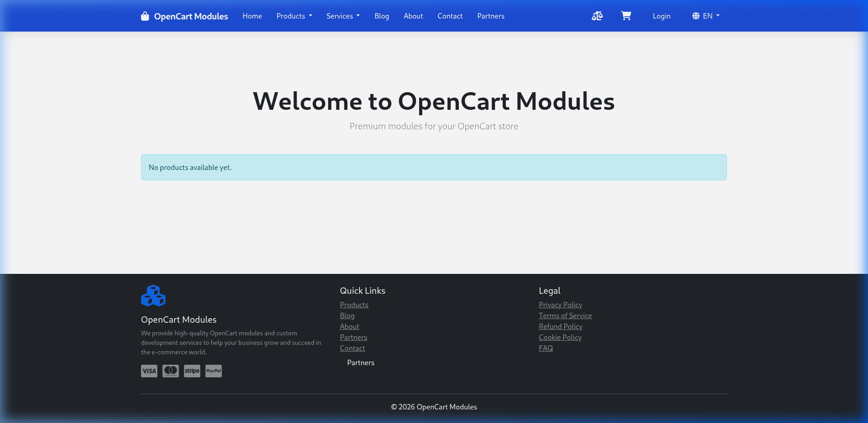Open the Cookie Policy link
The image size is (868, 423).
[x=560, y=338]
